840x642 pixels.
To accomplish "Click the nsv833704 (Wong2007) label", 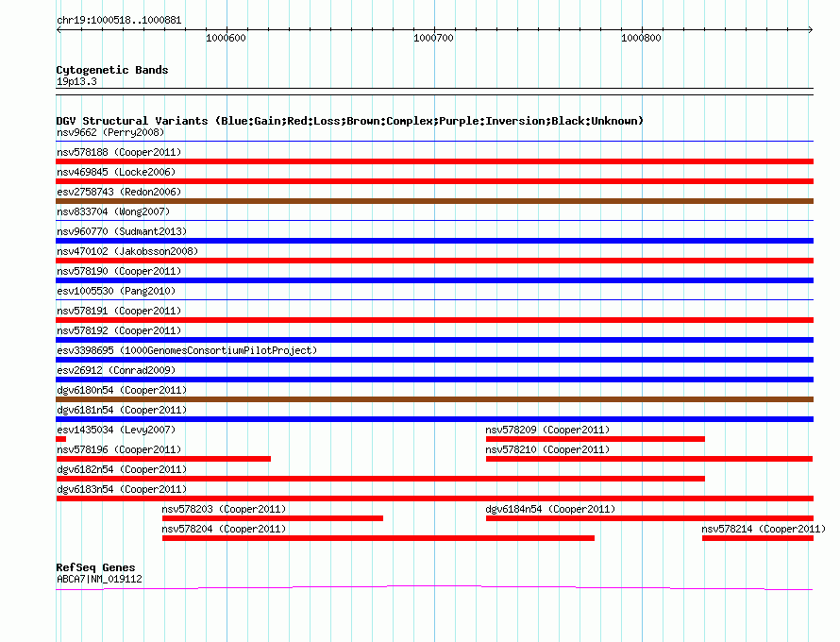I will (x=113, y=211).
